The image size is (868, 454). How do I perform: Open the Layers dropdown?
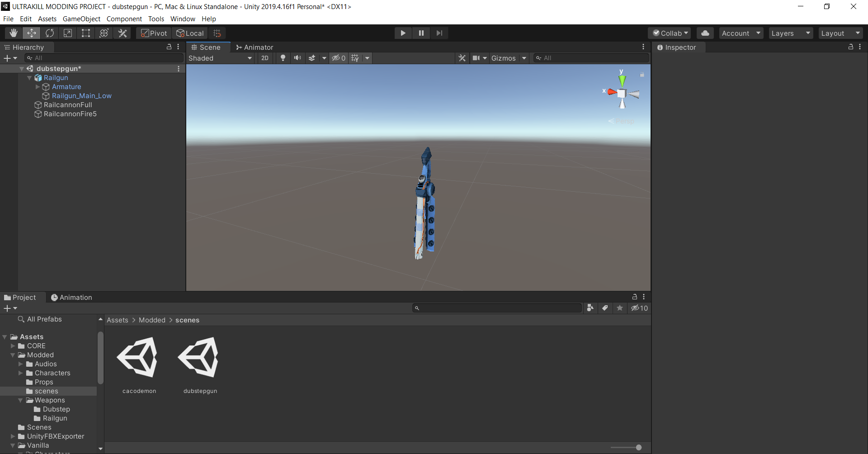pos(791,33)
